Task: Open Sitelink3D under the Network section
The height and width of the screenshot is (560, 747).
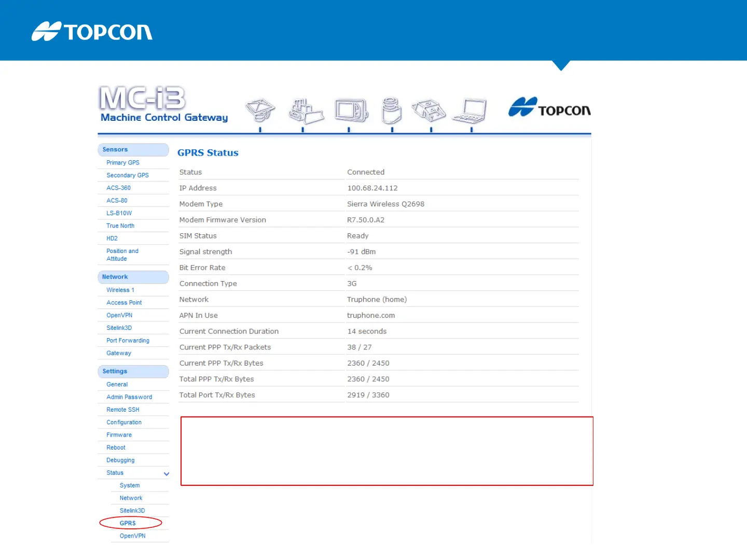Action: pos(119,328)
